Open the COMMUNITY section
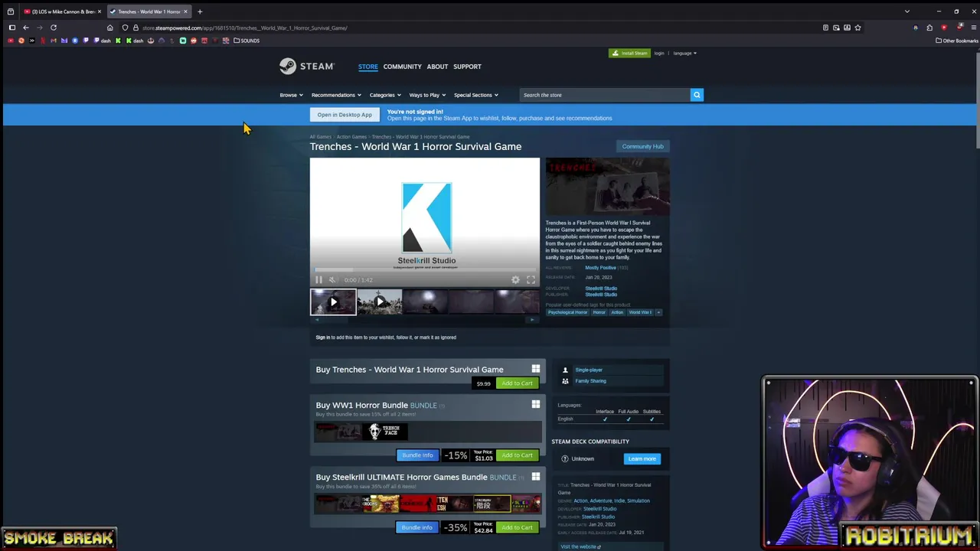The width and height of the screenshot is (980, 551). [403, 67]
